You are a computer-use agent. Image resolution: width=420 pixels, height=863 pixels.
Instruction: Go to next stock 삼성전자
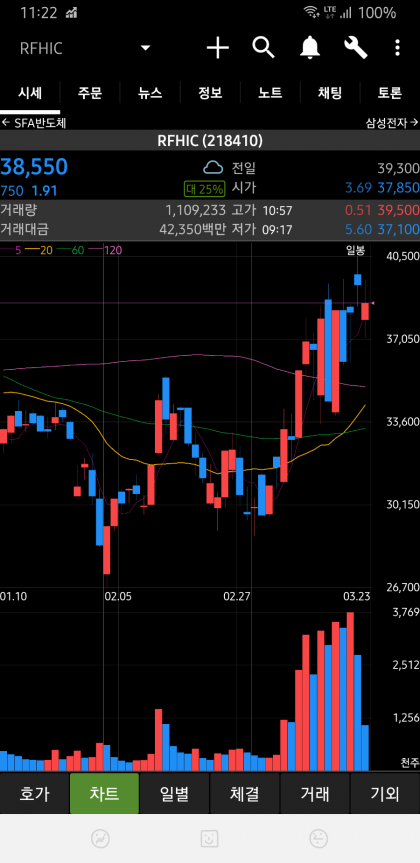[392, 123]
